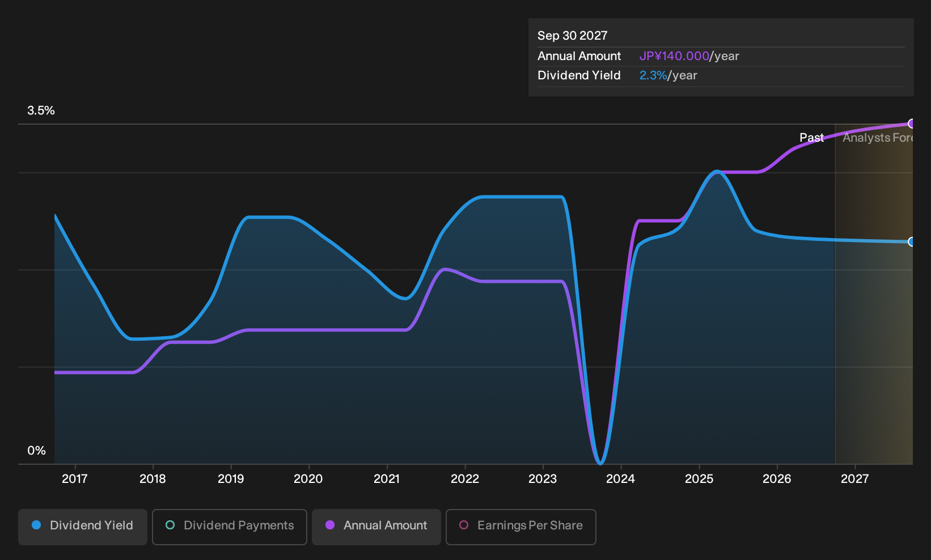Click the 2021 x-axis label
931x560 pixels.
[387, 479]
